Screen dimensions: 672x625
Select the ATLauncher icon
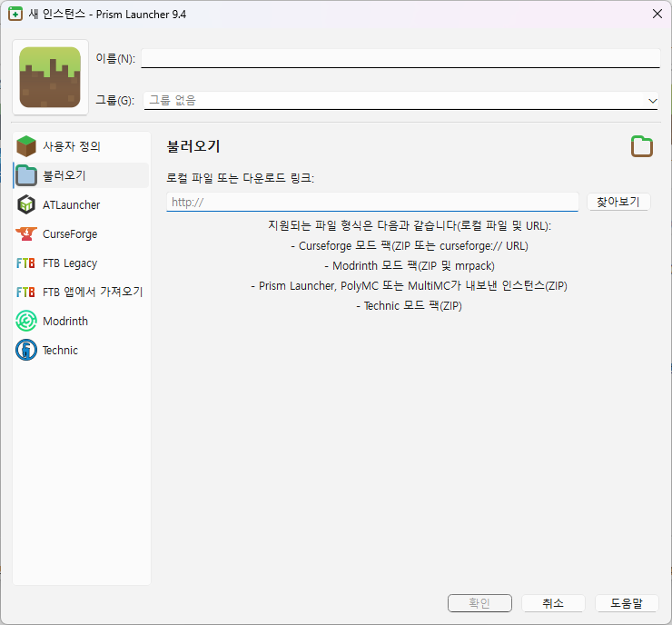[26, 204]
